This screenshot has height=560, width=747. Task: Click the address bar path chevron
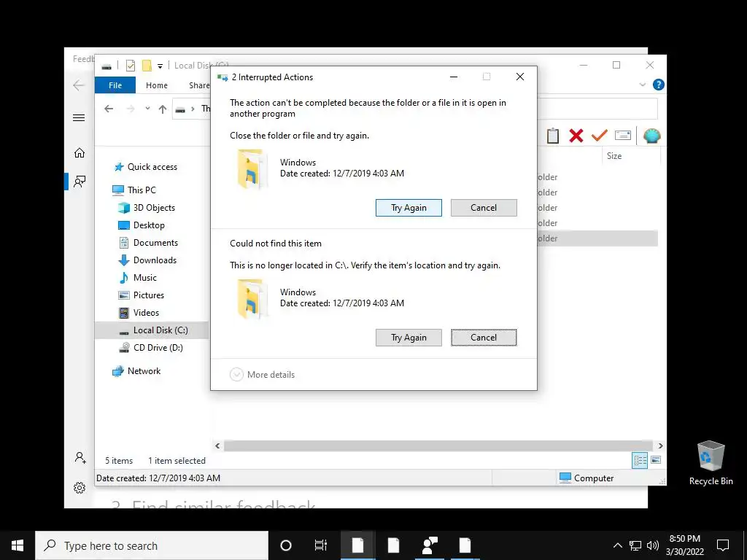(x=193, y=109)
